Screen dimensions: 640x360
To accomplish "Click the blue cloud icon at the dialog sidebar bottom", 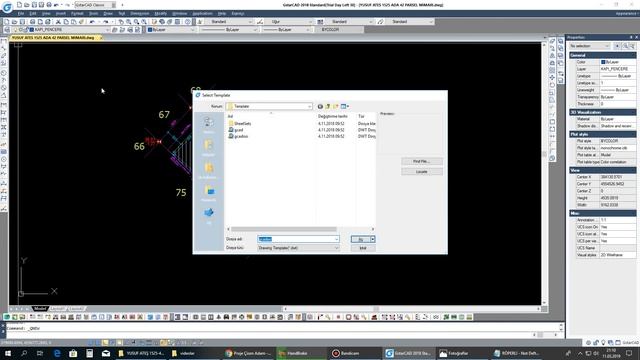I will pos(209,214).
